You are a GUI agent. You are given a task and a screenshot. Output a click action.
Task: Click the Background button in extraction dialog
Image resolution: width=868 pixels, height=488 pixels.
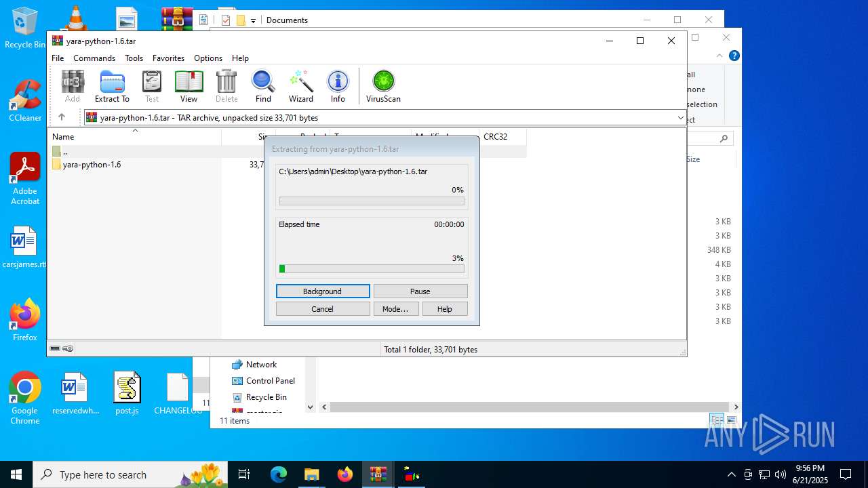(x=323, y=291)
